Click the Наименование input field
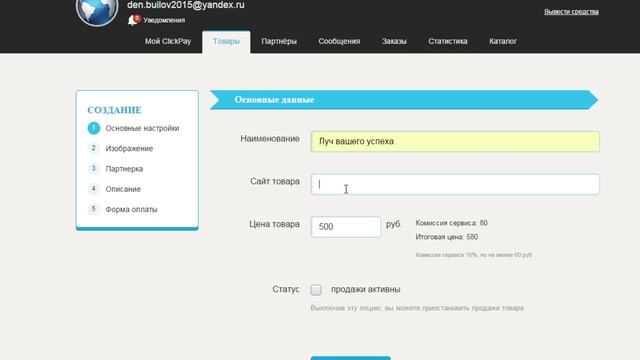The height and width of the screenshot is (360, 640). coord(455,142)
